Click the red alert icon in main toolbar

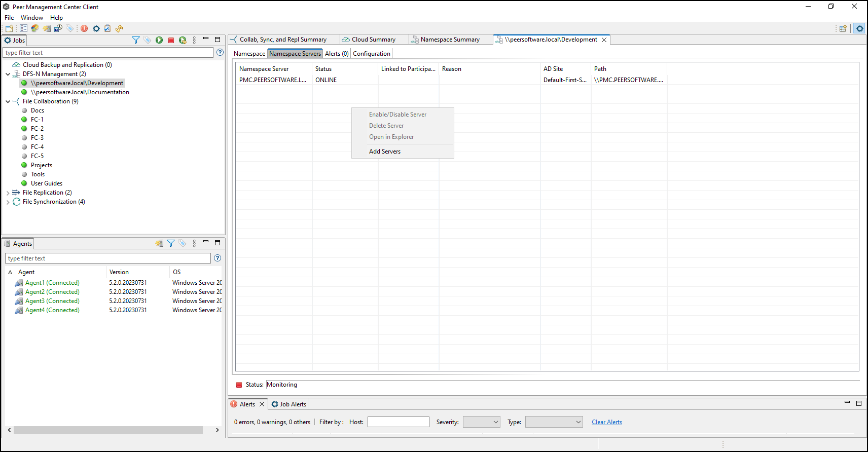tap(84, 28)
